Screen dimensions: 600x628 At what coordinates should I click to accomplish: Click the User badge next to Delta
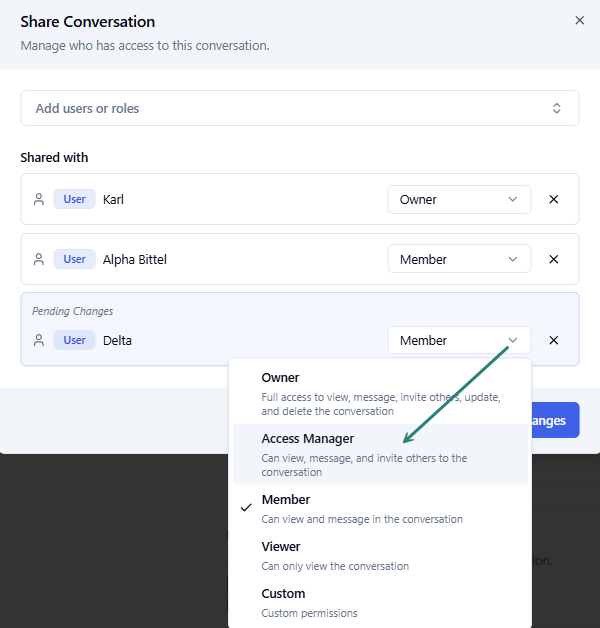[75, 340]
